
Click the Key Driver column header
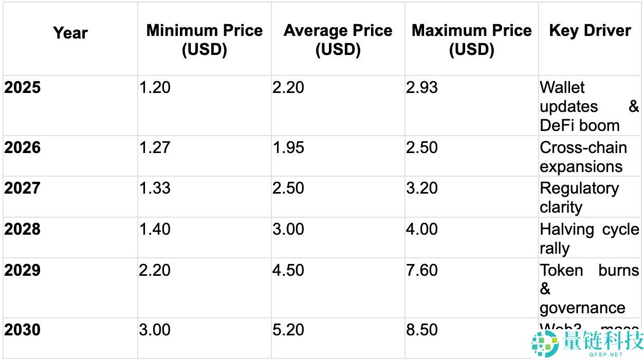590,31
